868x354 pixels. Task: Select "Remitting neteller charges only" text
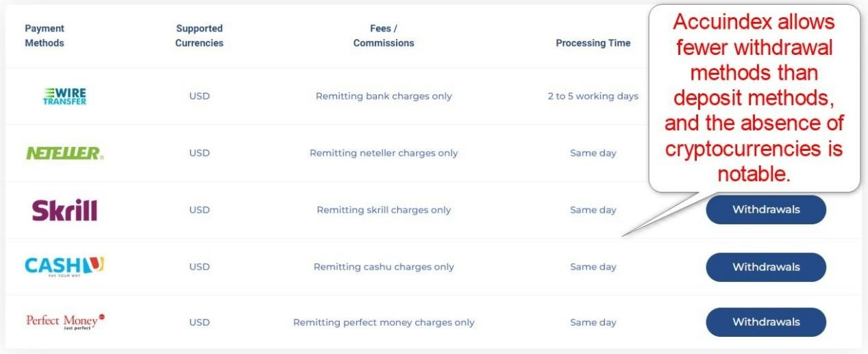pos(384,153)
